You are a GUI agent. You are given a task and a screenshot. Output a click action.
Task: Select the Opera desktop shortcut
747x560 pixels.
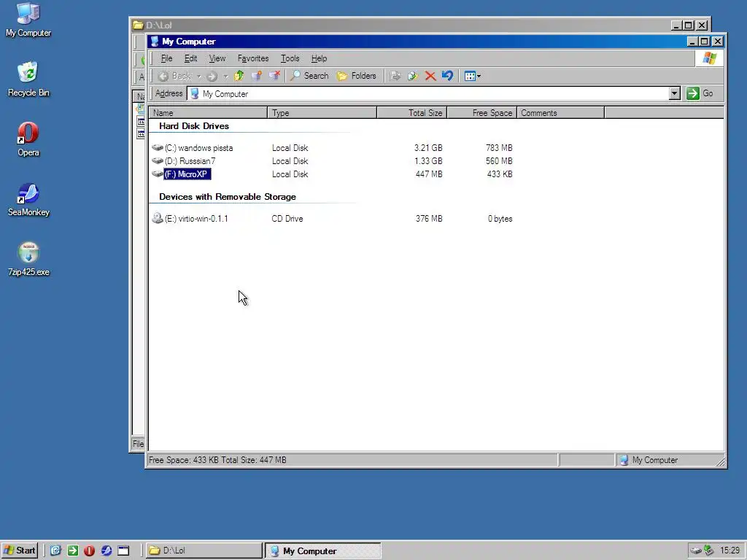28,139
